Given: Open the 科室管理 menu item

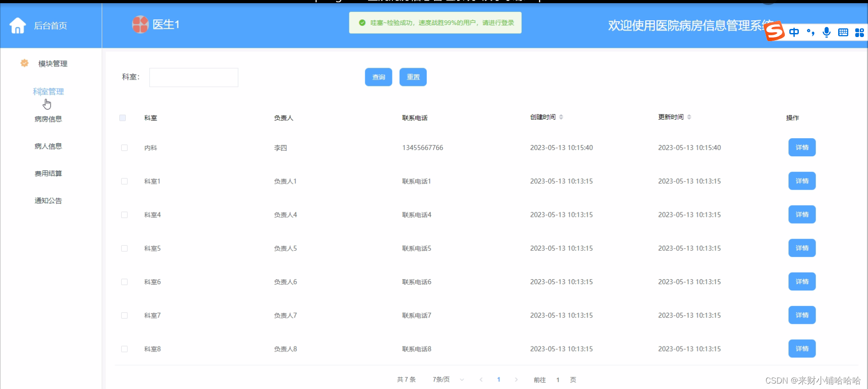Looking at the screenshot, I should (x=48, y=92).
